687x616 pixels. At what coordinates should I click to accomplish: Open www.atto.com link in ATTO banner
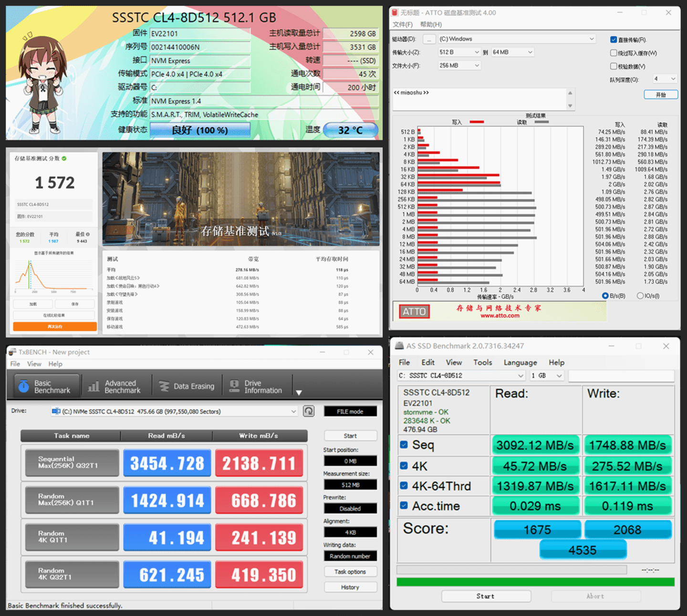click(x=500, y=316)
